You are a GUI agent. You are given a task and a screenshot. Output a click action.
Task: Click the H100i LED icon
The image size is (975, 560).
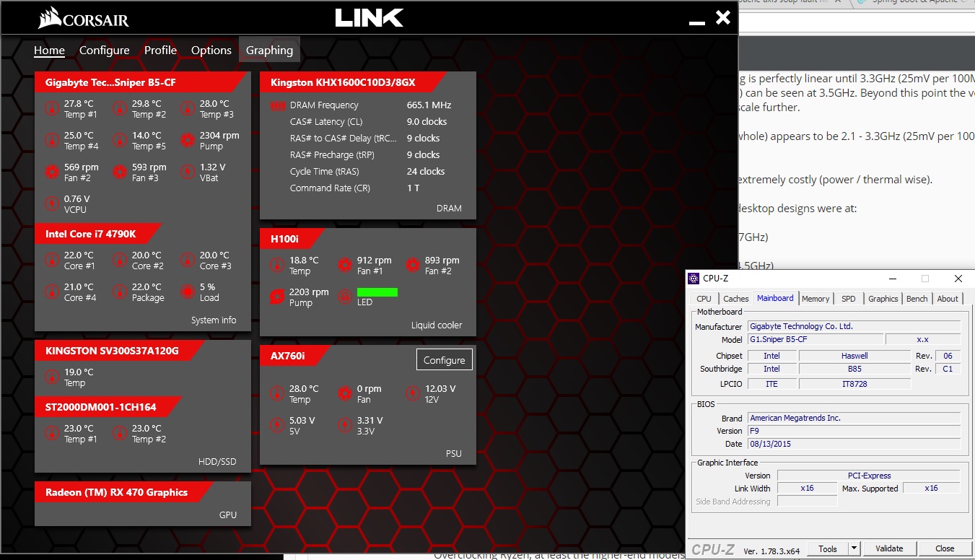[x=345, y=297]
